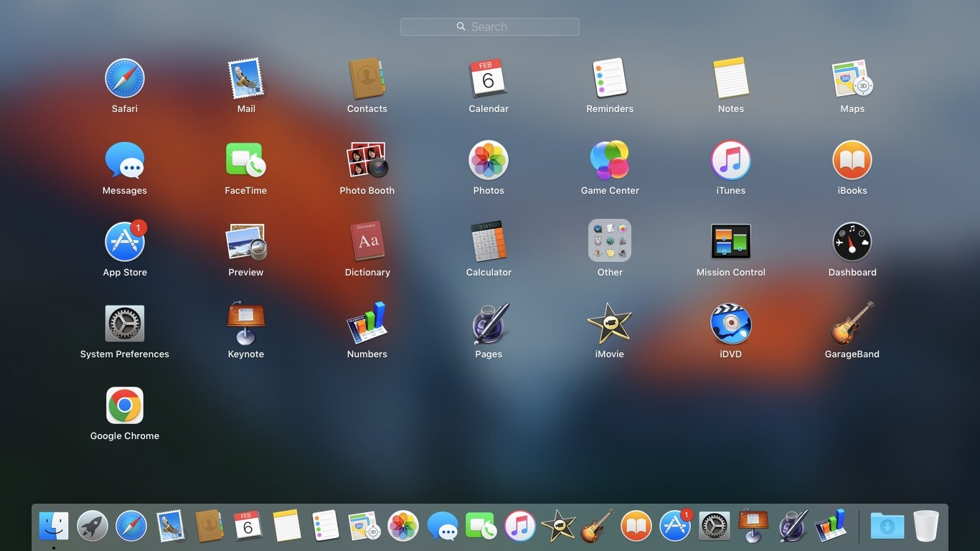This screenshot has width=980, height=551.
Task: Click System Preferences gear in the Dock
Action: tap(714, 526)
